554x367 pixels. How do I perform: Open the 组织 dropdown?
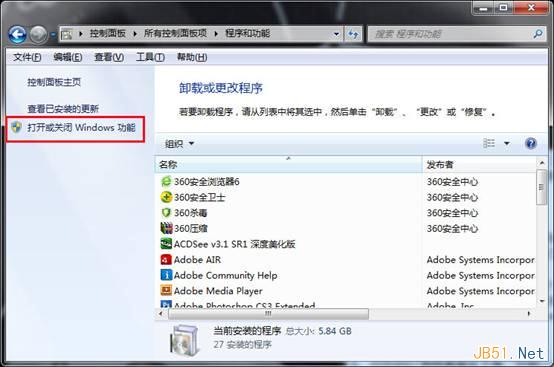coord(179,143)
